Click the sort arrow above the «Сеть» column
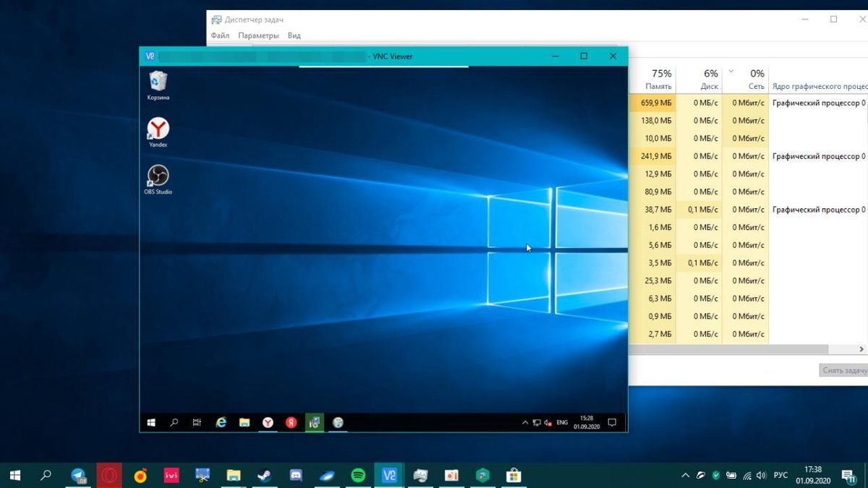This screenshot has height=488, width=868. coord(731,72)
